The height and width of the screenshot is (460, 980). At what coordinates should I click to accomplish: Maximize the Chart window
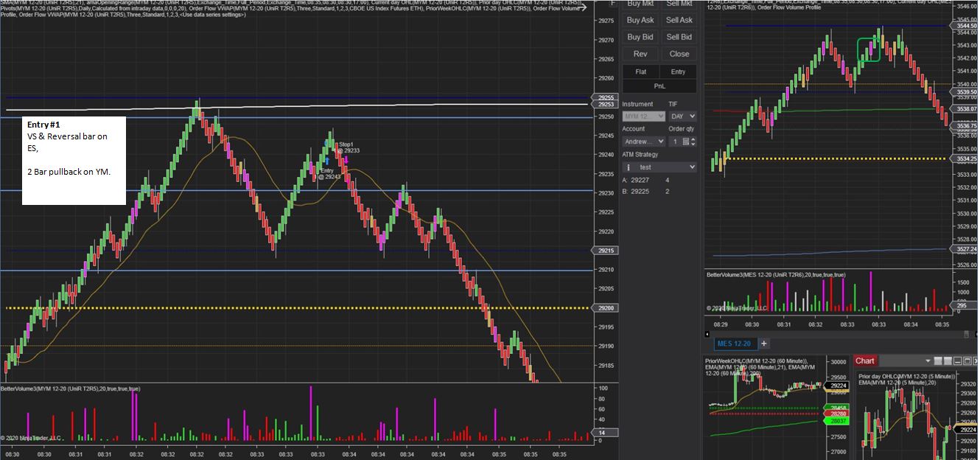pos(967,360)
